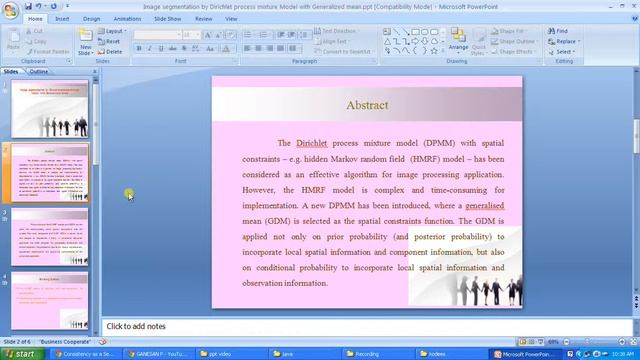Choose the rectangle shape
The image size is (640, 360).
[415, 31]
